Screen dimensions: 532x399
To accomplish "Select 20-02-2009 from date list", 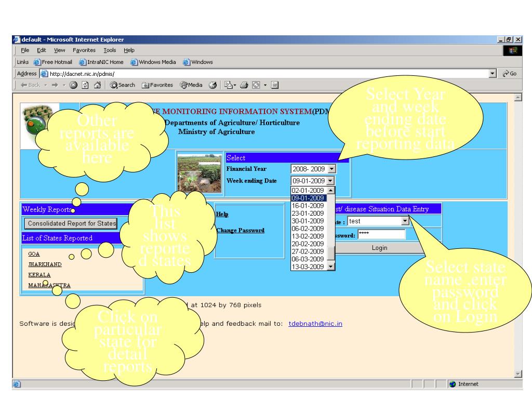I will pos(308,244).
